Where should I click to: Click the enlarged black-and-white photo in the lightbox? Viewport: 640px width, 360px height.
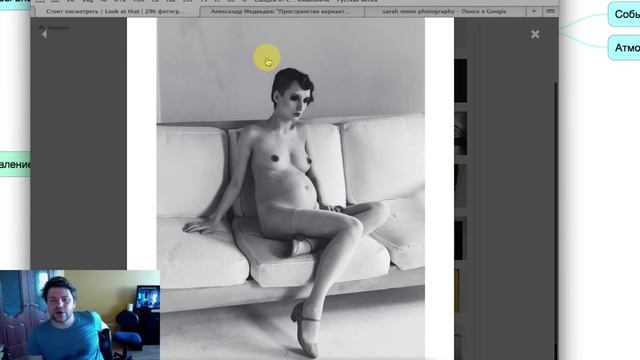(x=291, y=189)
